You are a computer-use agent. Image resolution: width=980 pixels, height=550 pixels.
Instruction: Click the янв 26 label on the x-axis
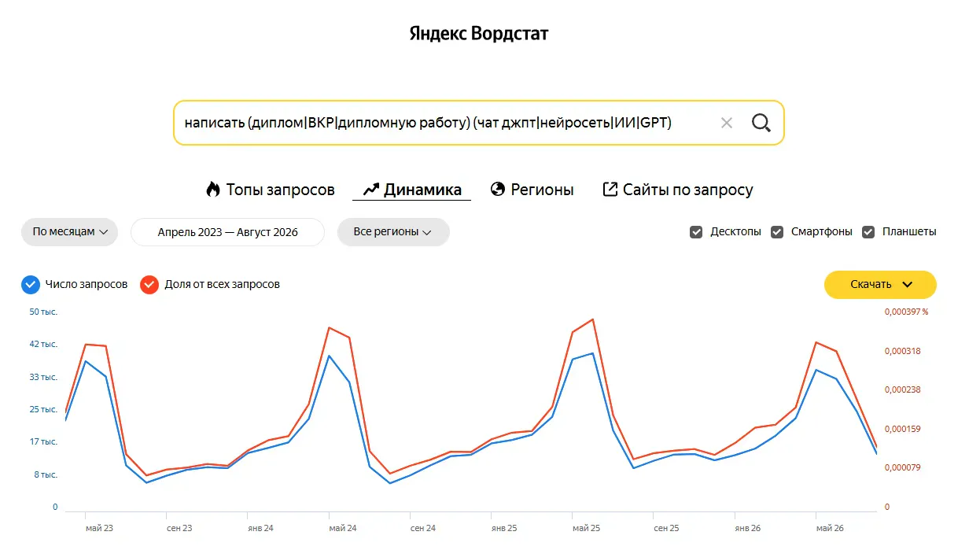747,528
